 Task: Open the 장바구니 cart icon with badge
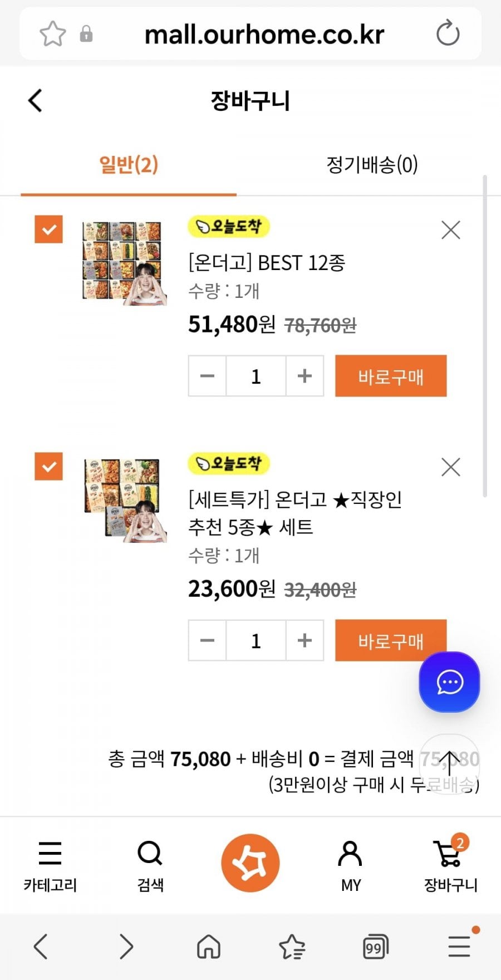pos(450,863)
